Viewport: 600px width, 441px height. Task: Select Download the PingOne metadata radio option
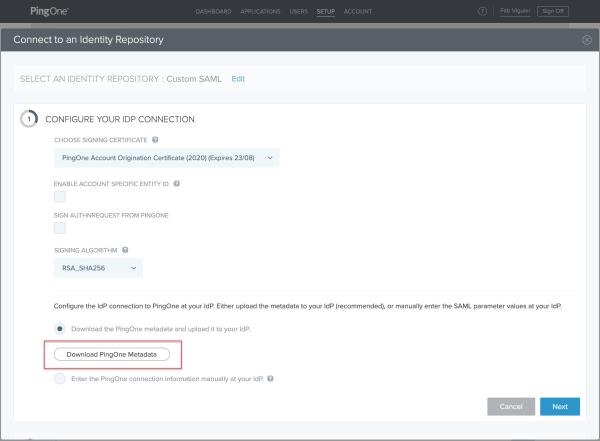tap(60, 329)
